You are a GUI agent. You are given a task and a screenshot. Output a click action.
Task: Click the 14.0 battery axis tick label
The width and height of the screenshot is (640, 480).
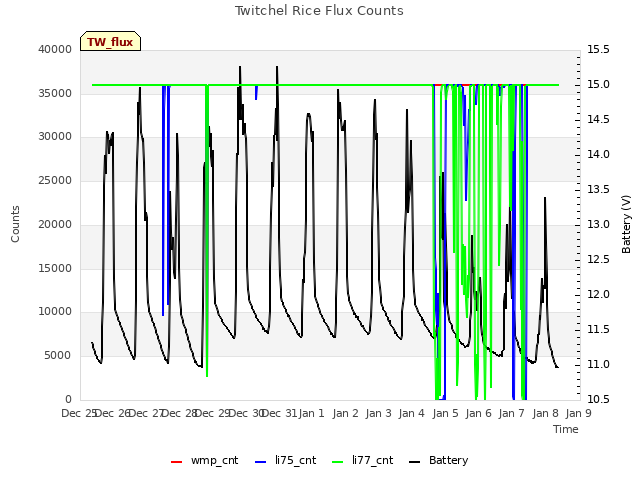click(598, 155)
